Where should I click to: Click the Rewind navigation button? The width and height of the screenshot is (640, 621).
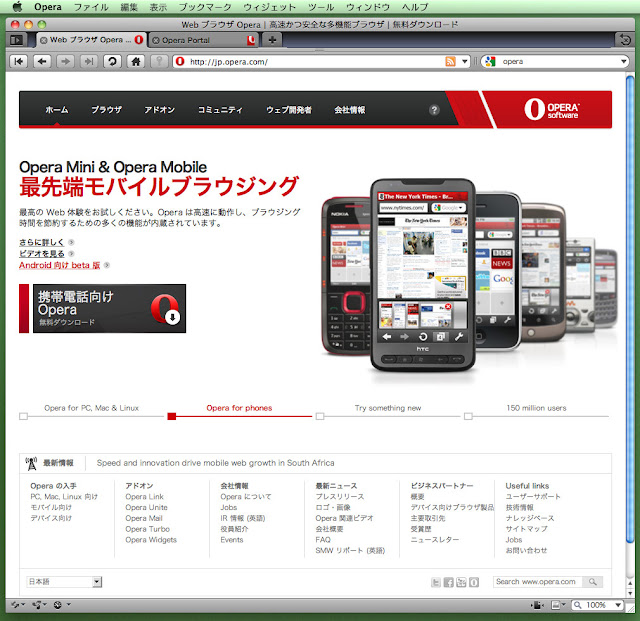[x=19, y=62]
